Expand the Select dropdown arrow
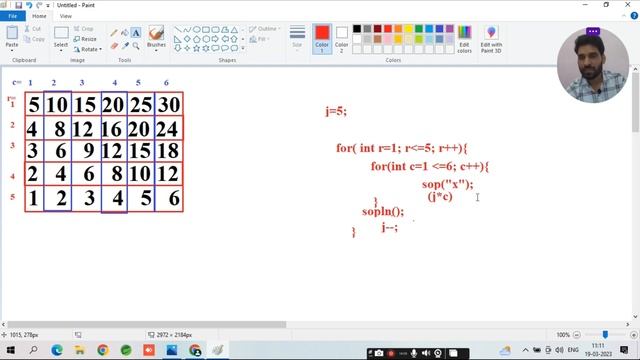640x360 pixels. pyautogui.click(x=61, y=50)
